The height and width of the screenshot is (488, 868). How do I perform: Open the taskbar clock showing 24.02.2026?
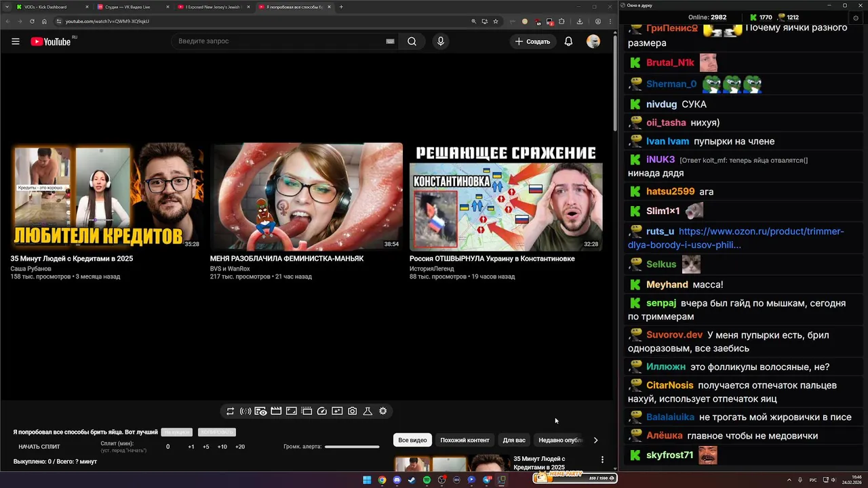tap(852, 480)
